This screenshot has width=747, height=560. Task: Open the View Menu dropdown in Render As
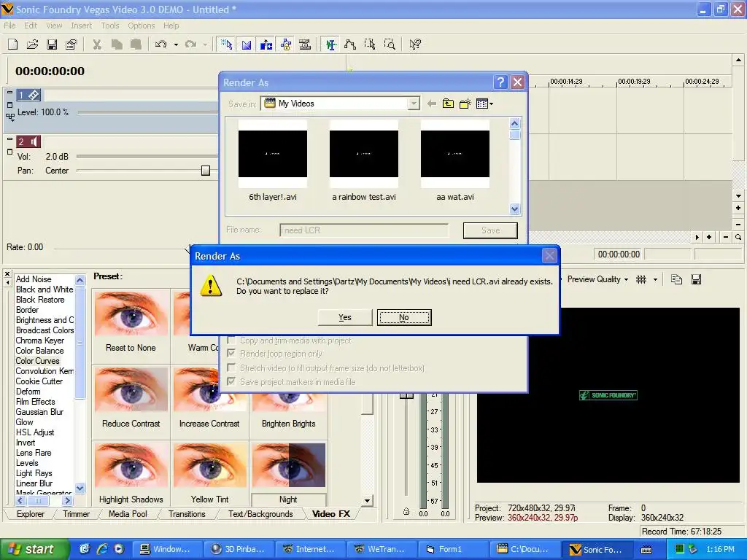coord(484,104)
